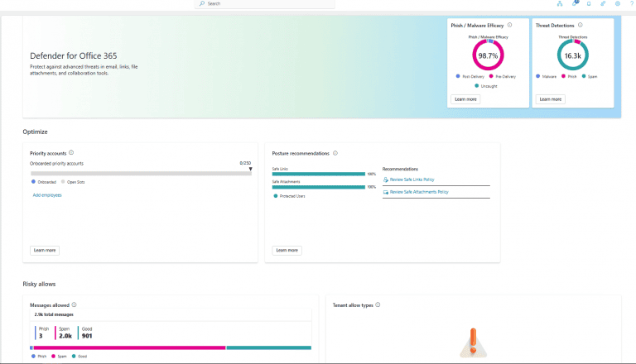Viewport: 636px width, 364px height.
Task: Open the network hierarchy icon in header
Action: tap(560, 3)
